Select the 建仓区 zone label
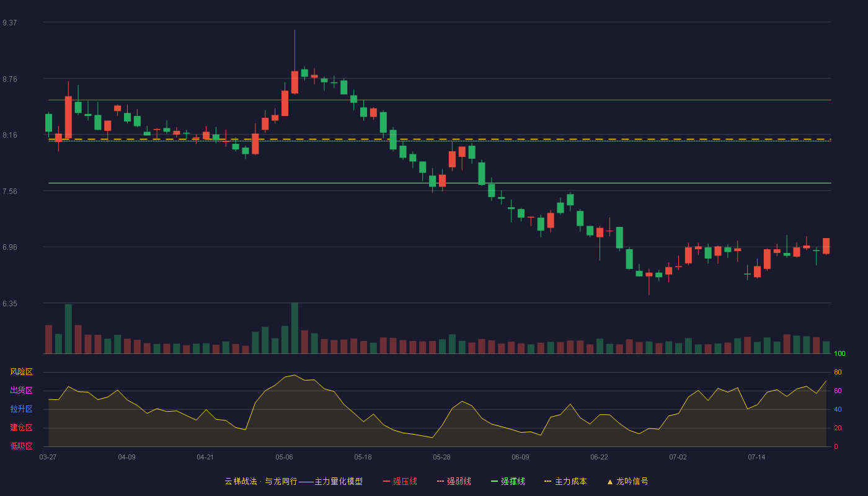Screen dimensions: 868x496 pos(21,428)
